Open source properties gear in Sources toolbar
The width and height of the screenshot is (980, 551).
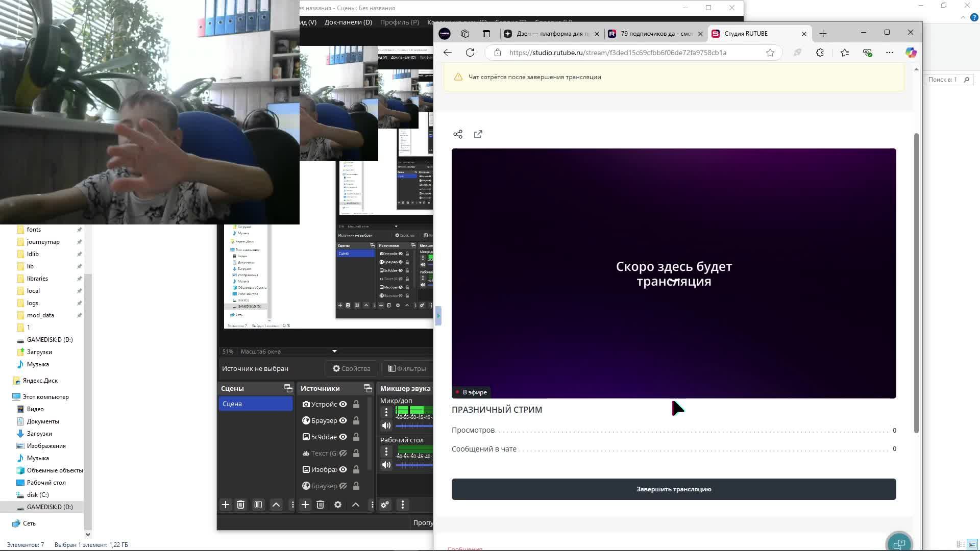point(338,505)
